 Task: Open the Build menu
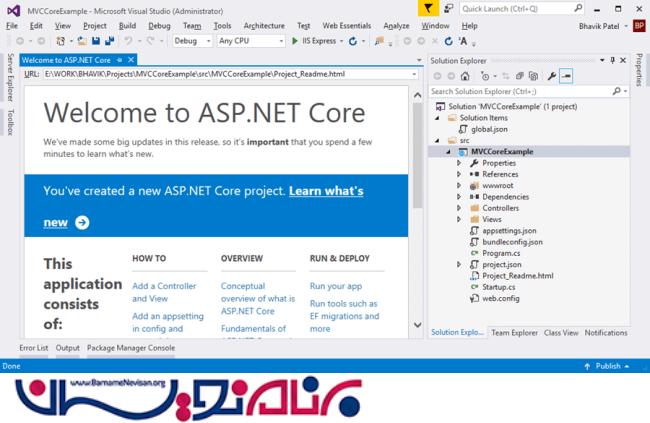coord(127,25)
